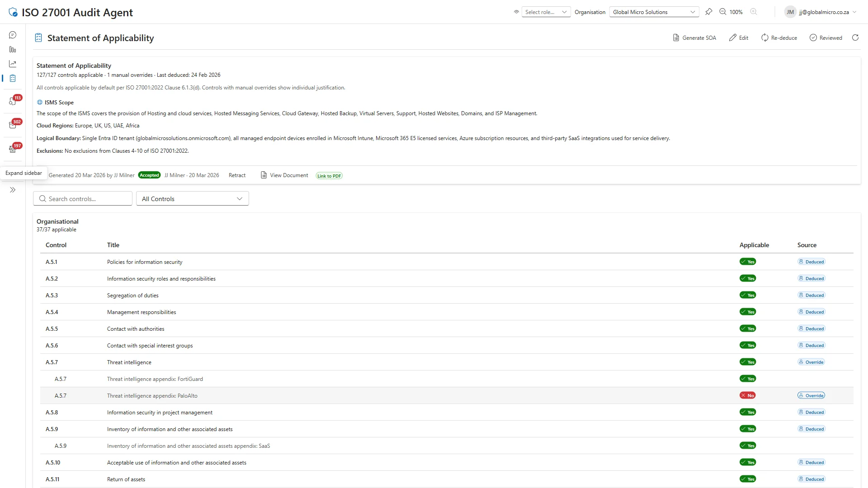Click Generate SOA
This screenshot has width=868, height=488.
tap(694, 38)
